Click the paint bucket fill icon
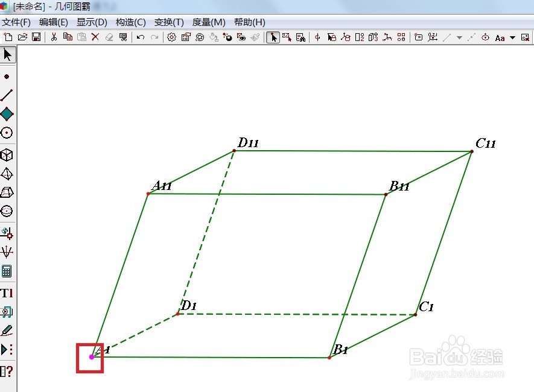 (214, 37)
